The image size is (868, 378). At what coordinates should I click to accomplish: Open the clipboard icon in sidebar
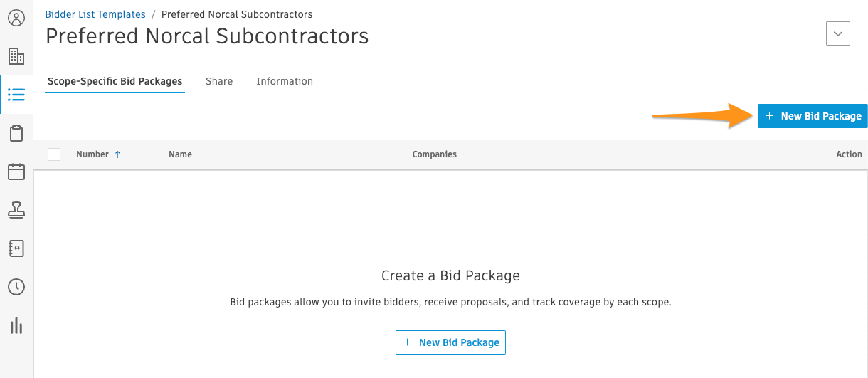[x=16, y=133]
